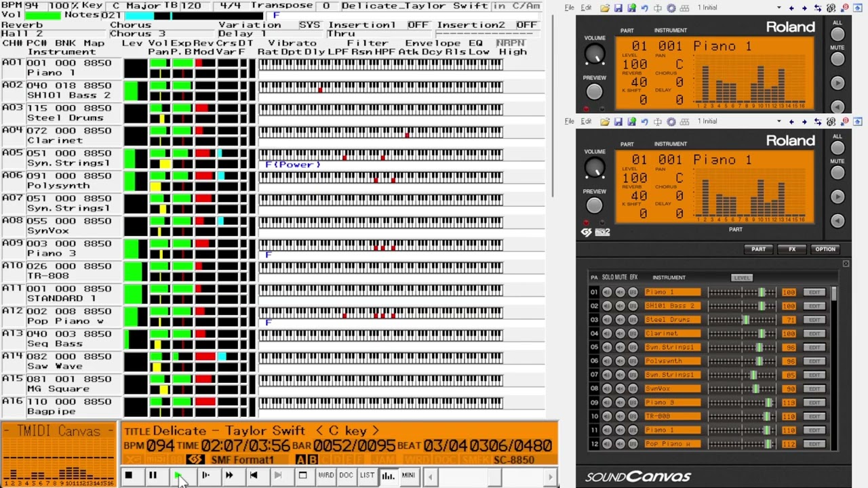
Task: Open Edit menu in lower Sound Canvas
Action: coord(586,121)
